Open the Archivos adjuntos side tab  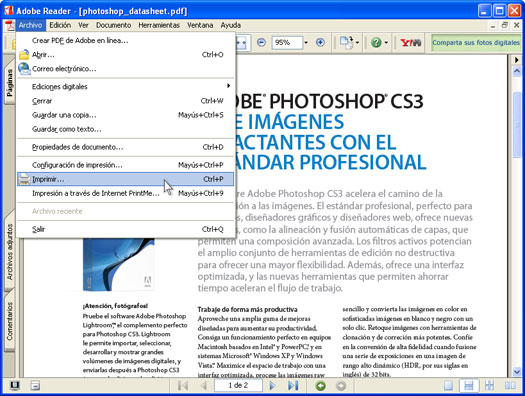pos(9,252)
